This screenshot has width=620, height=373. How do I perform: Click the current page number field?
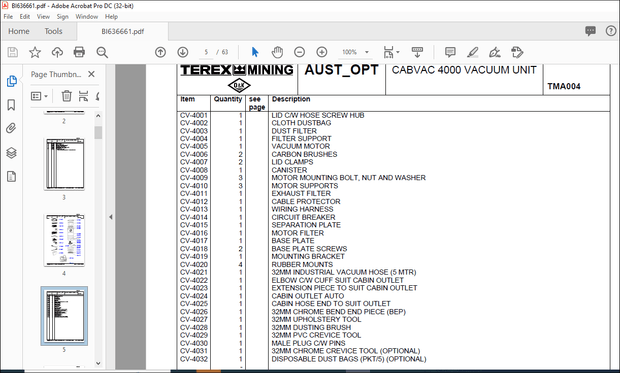pyautogui.click(x=206, y=52)
